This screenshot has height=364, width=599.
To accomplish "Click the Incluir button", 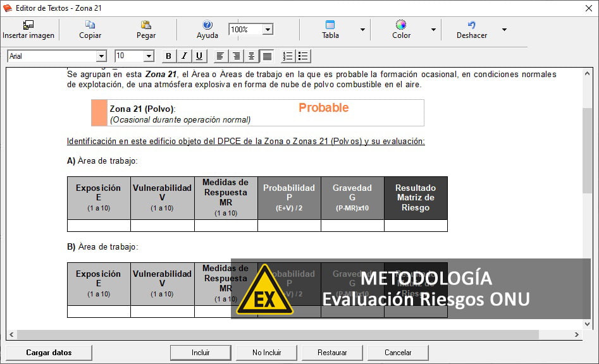I will tap(201, 353).
